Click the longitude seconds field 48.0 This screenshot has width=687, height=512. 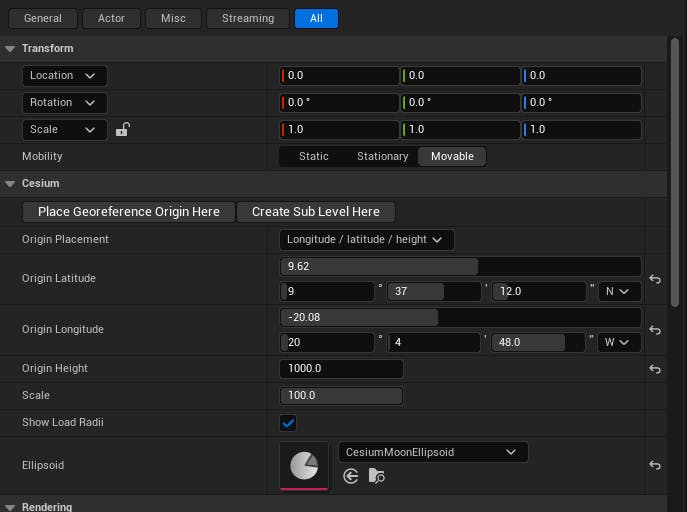[x=538, y=342]
